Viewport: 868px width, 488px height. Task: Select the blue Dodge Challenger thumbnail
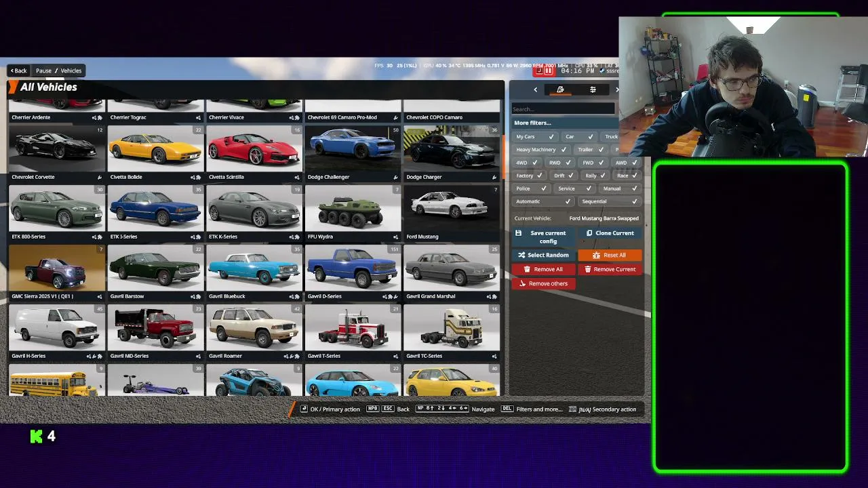point(353,149)
